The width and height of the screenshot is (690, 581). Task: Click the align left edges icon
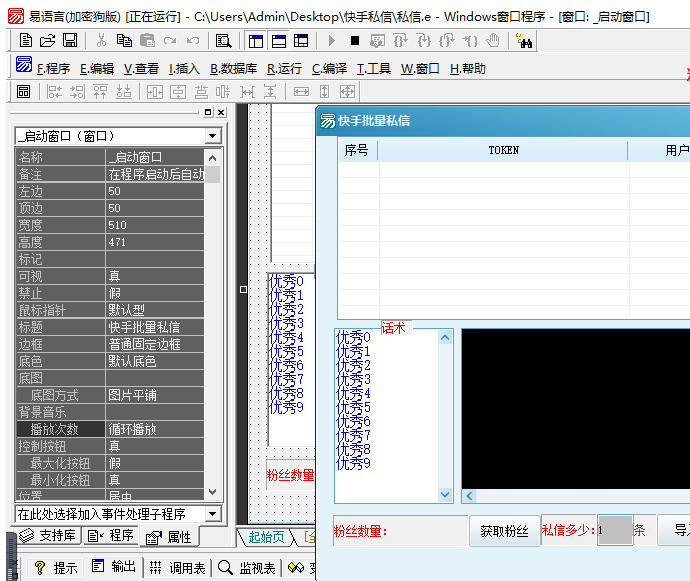(x=55, y=92)
